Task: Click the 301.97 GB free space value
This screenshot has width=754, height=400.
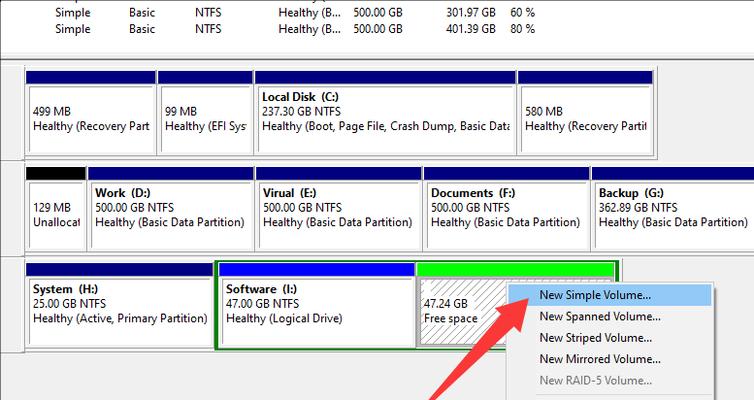Action: (471, 12)
